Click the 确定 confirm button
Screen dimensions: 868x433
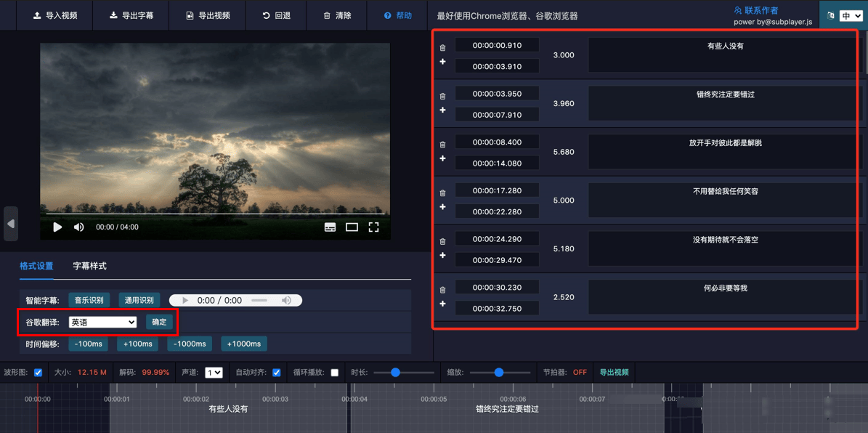click(159, 322)
